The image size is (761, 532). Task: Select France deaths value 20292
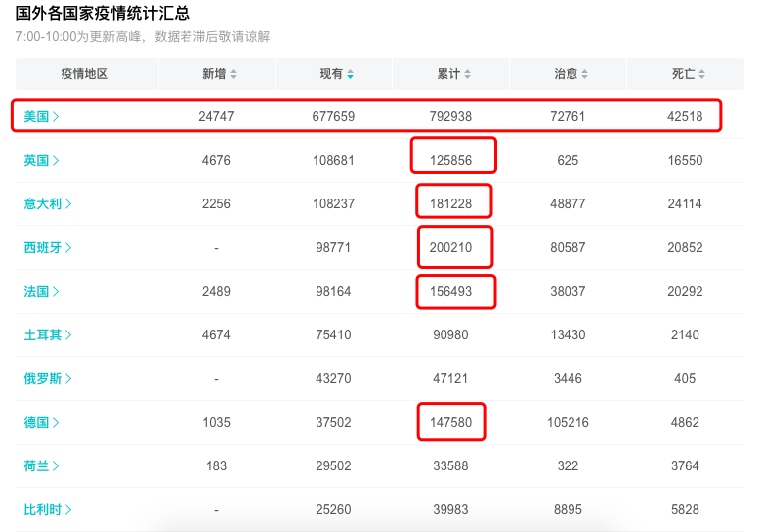pyautogui.click(x=685, y=291)
